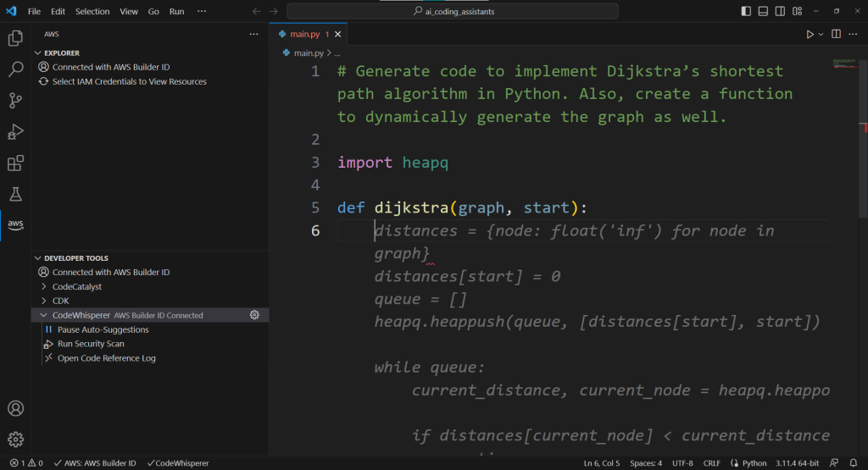This screenshot has width=868, height=470.
Task: Open the Explorer view in activity bar
Action: pos(15,38)
